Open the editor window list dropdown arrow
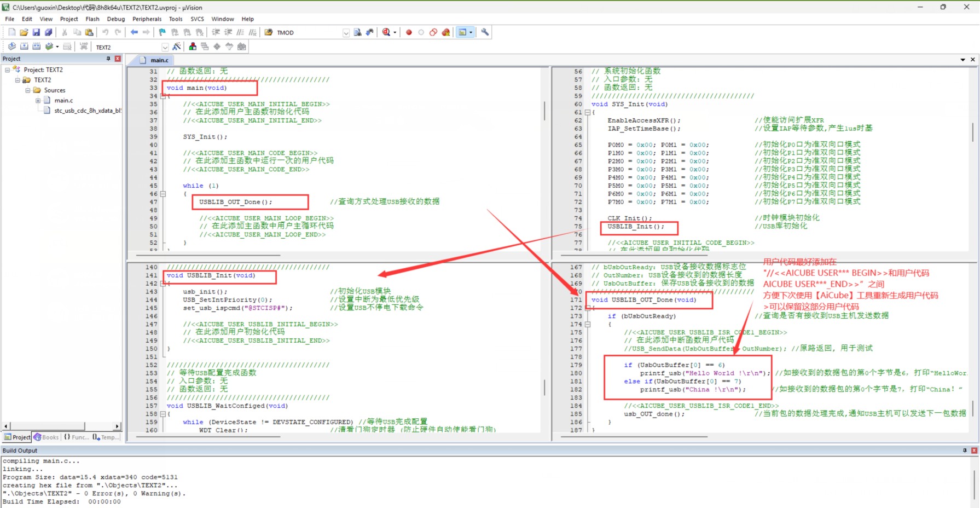 962,60
